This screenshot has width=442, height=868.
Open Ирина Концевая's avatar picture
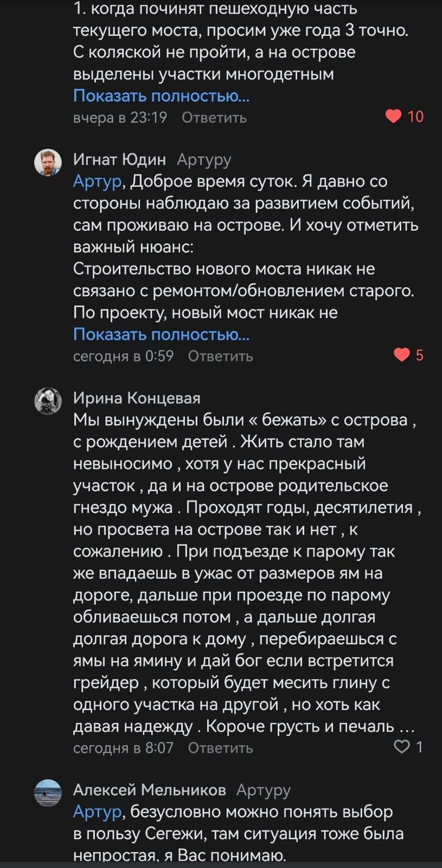pyautogui.click(x=48, y=402)
